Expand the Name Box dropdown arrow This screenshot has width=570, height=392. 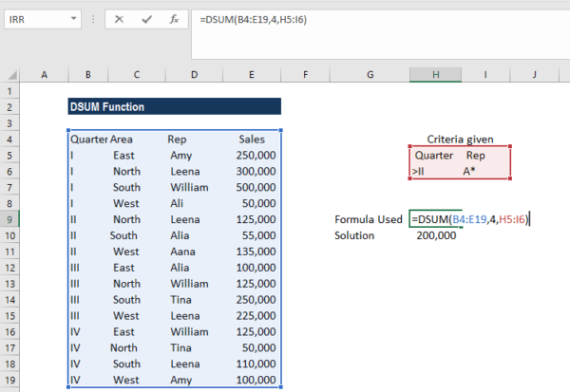coord(73,19)
